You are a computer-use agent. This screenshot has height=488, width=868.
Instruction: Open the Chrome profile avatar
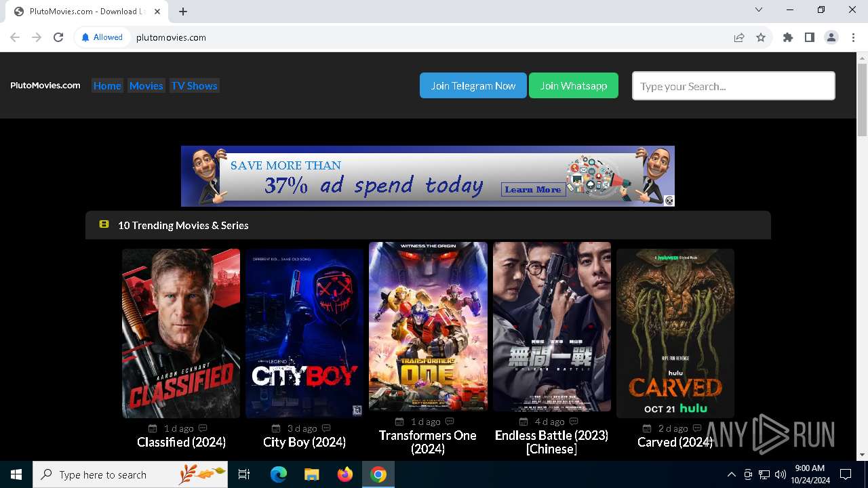point(831,37)
